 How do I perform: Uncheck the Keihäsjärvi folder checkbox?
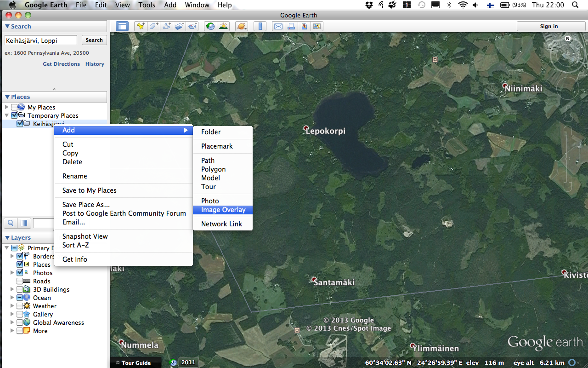pos(20,124)
